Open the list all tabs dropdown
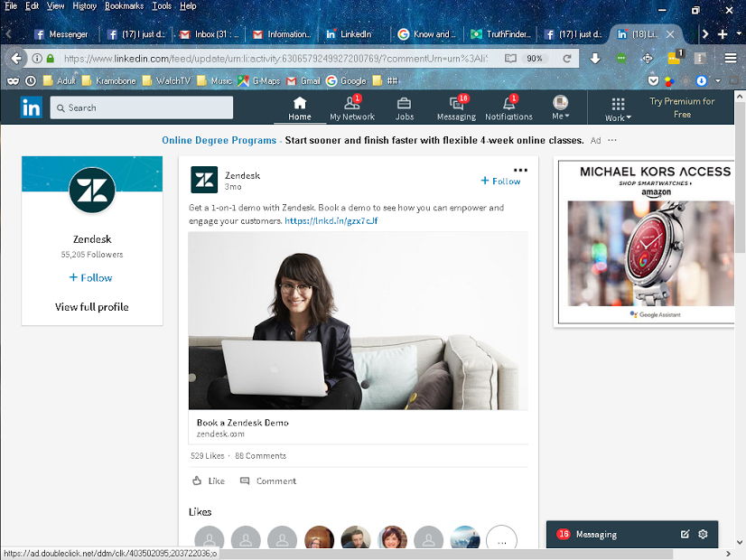This screenshot has height=560, width=746. click(739, 34)
